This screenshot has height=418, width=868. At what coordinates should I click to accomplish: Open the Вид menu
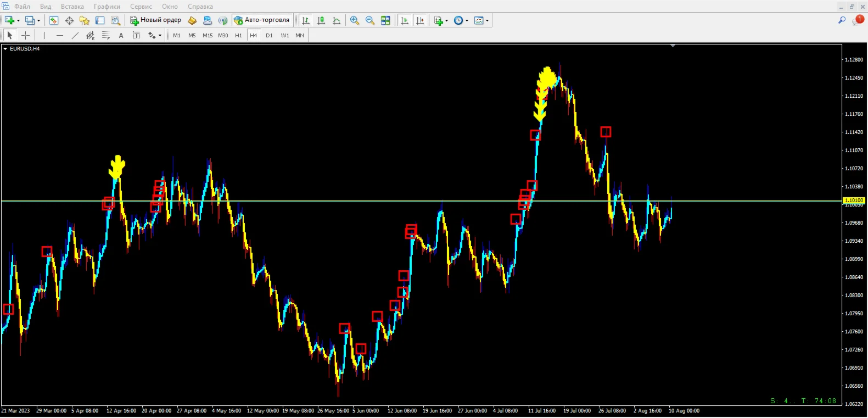[46, 7]
